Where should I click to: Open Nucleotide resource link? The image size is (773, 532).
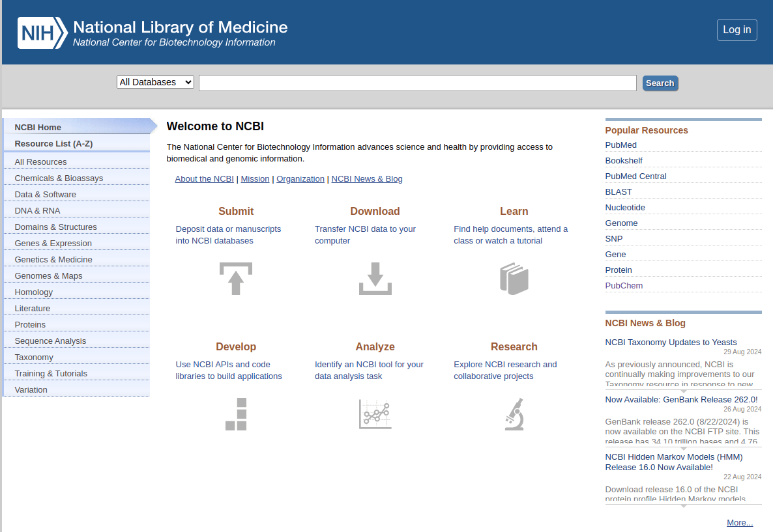tap(624, 207)
